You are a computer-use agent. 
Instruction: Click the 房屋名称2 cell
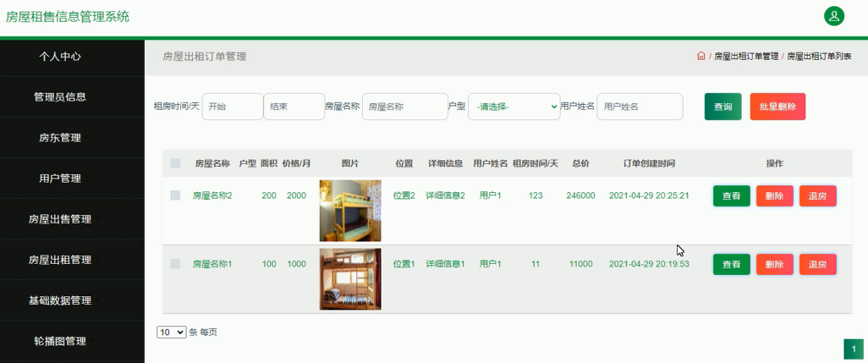212,195
